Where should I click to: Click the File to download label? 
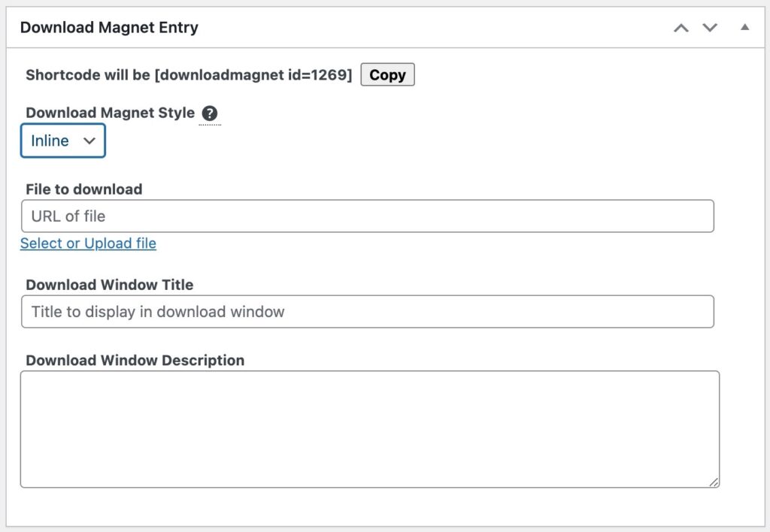coord(84,189)
